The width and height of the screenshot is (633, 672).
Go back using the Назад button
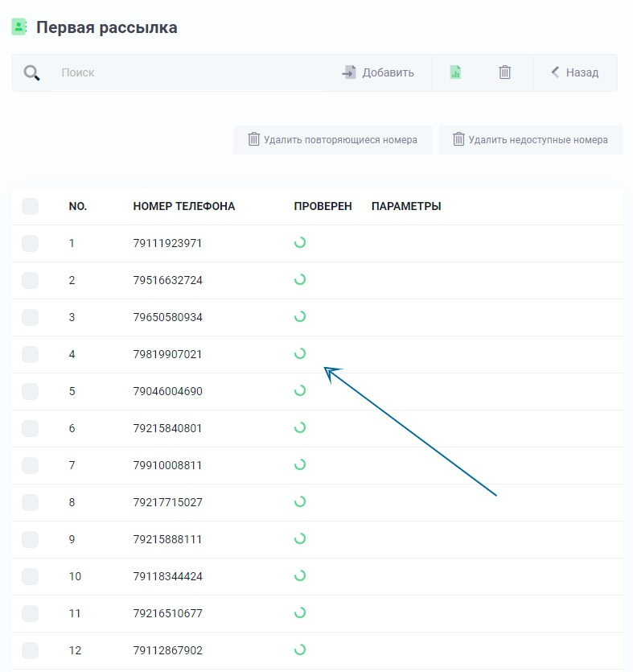[x=575, y=72]
